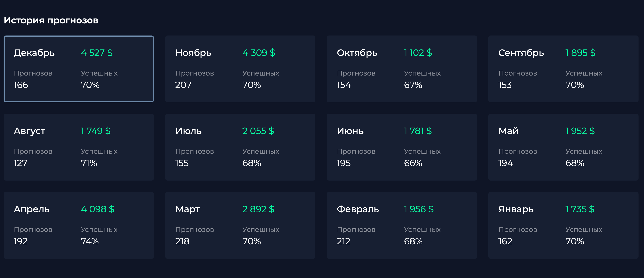Screen dimensions: 644x278
Task: Select the Декабрь forecast card
Action: coord(78,69)
